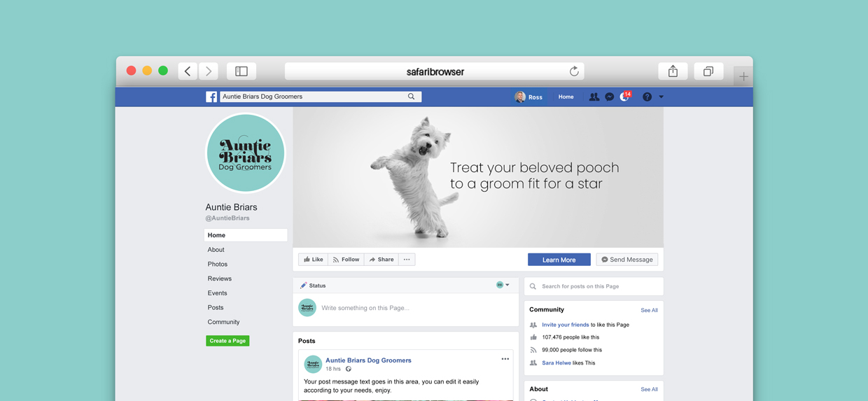
Task: Click the Follow button
Action: (346, 260)
